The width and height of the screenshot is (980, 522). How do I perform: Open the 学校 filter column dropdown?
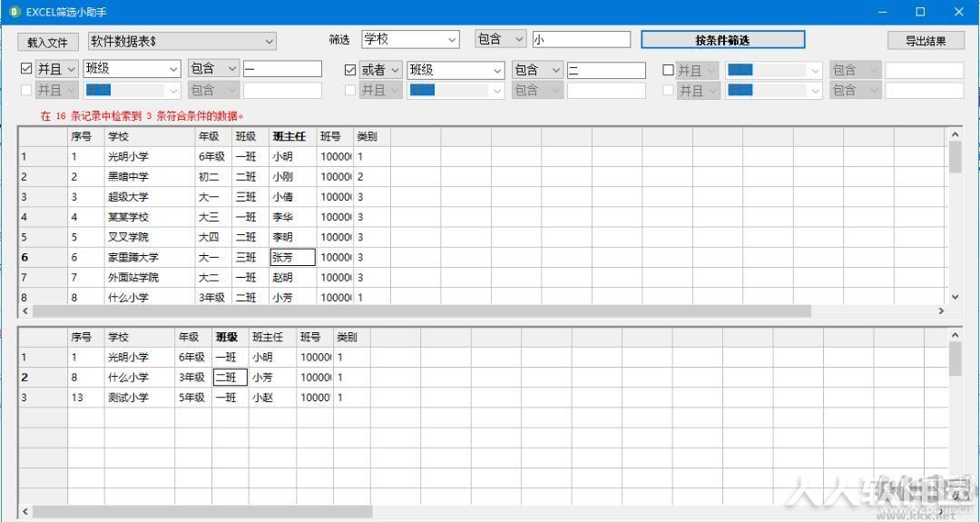click(453, 39)
